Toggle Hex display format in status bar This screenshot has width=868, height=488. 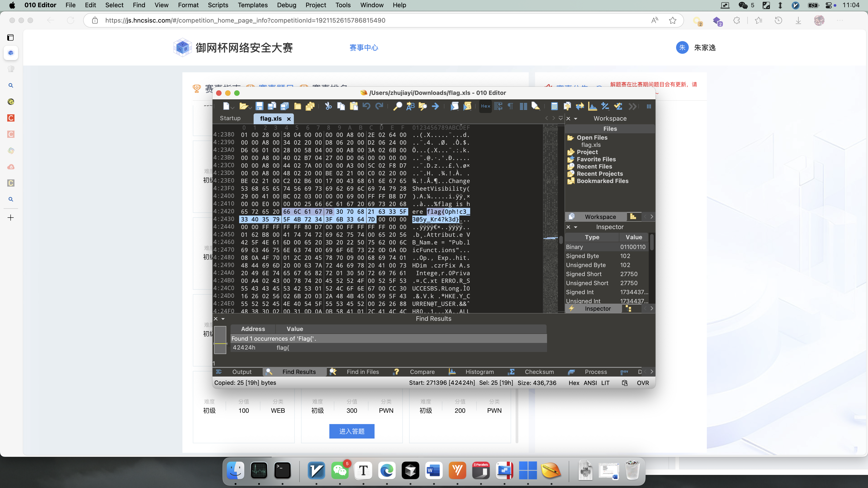(574, 383)
